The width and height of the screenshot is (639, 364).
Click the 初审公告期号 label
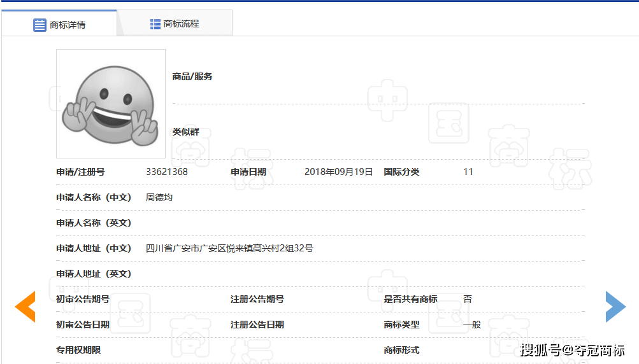tap(83, 299)
